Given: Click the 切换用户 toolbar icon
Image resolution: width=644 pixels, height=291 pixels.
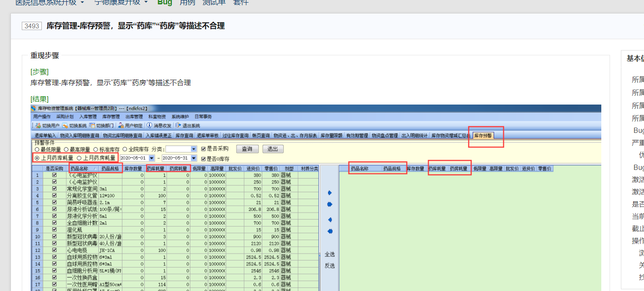Looking at the screenshot, I should pos(38,125).
